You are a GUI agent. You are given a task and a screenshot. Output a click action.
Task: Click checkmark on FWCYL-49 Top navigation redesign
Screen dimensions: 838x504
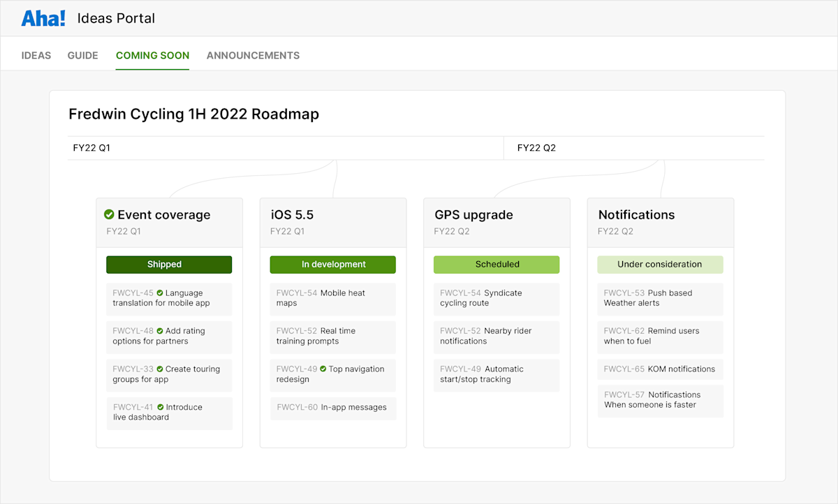pyautogui.click(x=323, y=369)
